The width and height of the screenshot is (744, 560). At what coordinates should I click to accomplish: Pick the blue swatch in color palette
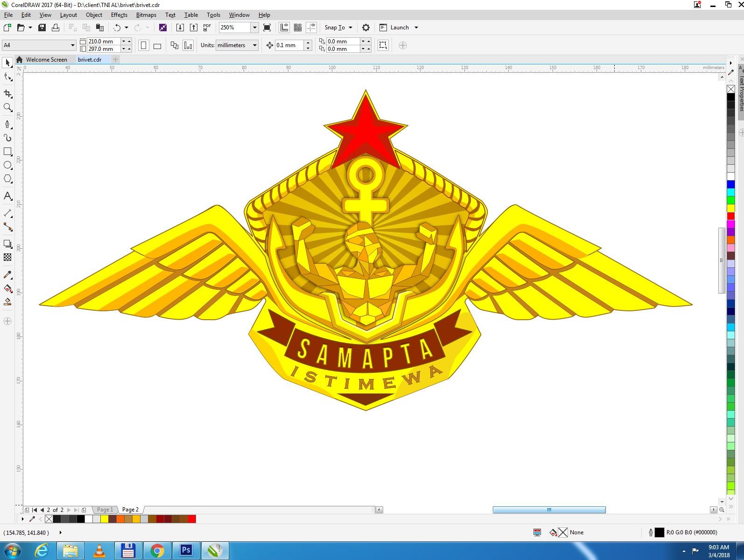click(x=731, y=184)
